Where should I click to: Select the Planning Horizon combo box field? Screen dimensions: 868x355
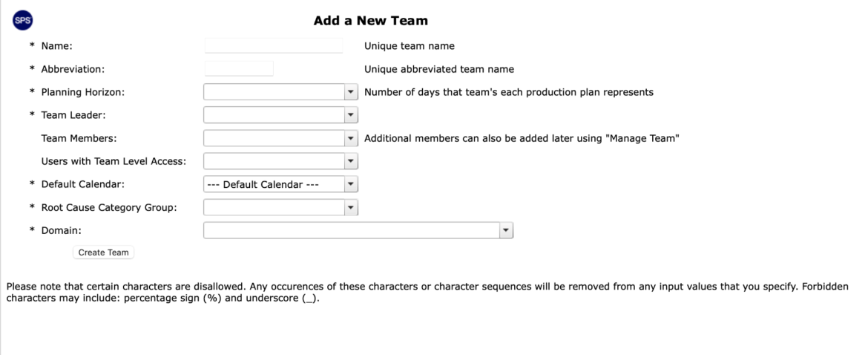click(280, 92)
